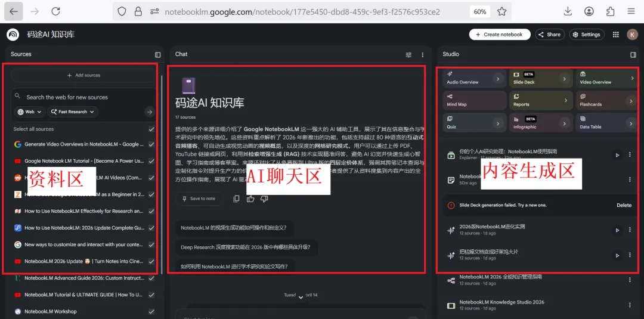Reload the page with the refresh icon

56,11
